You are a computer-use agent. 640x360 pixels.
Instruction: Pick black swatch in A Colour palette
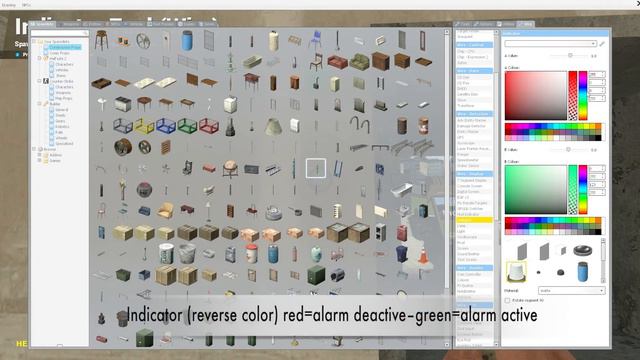(x=598, y=138)
